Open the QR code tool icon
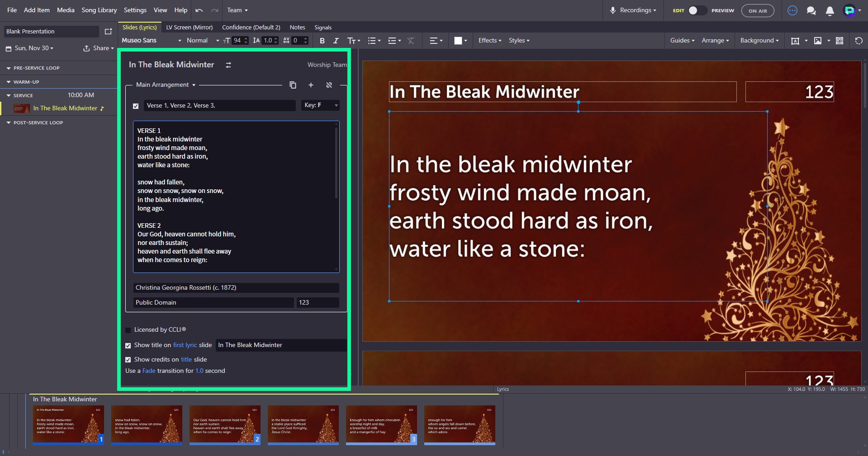The height and width of the screenshot is (456, 868). [840, 41]
